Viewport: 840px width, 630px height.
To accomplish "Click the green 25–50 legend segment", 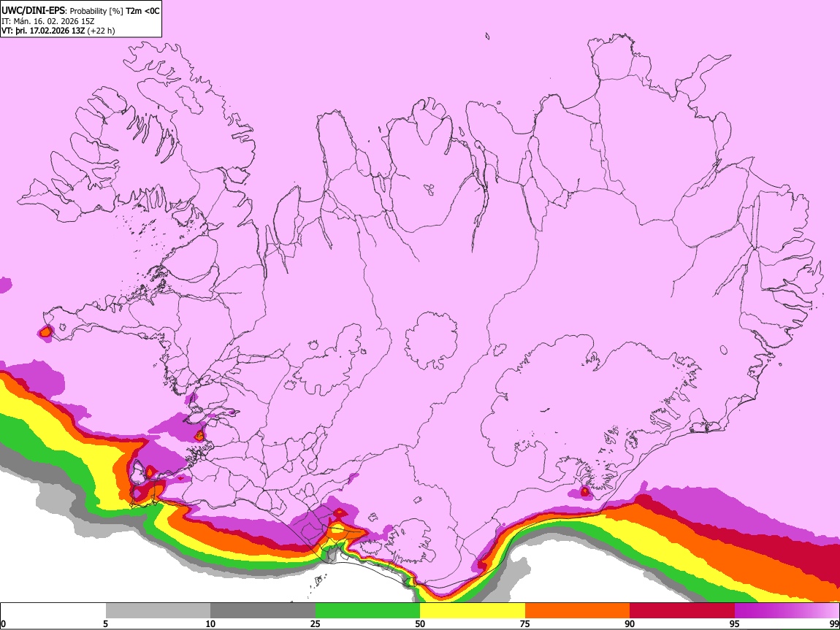I will pyautogui.click(x=367, y=611).
